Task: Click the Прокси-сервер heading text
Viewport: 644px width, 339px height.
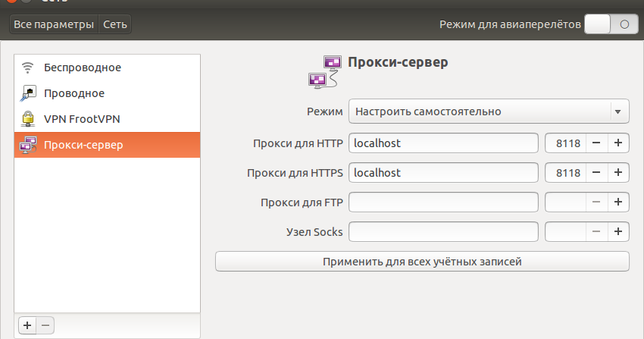Action: pos(398,62)
